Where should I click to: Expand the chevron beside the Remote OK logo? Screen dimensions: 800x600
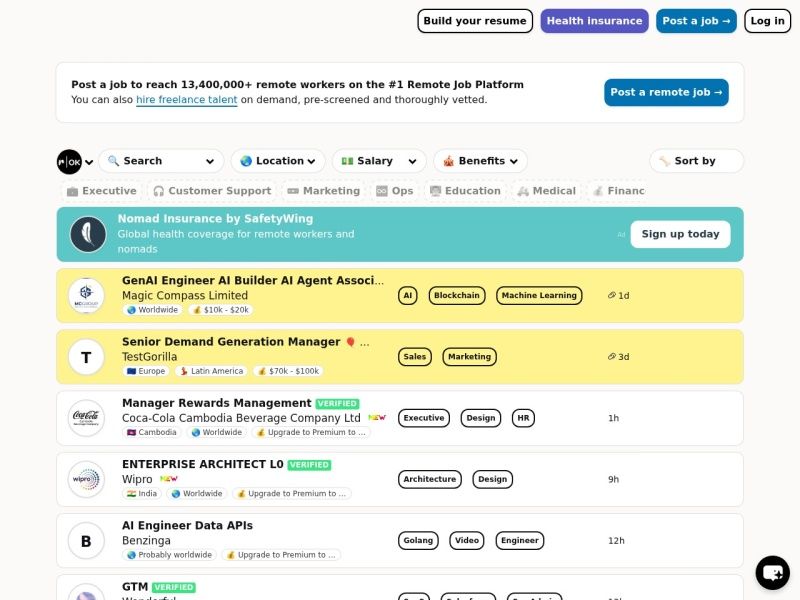[89, 162]
